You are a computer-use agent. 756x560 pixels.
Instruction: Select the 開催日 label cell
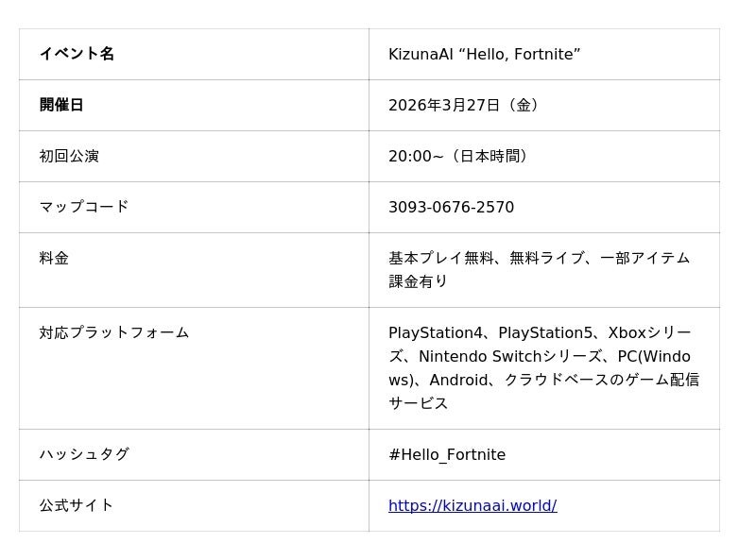coord(61,105)
